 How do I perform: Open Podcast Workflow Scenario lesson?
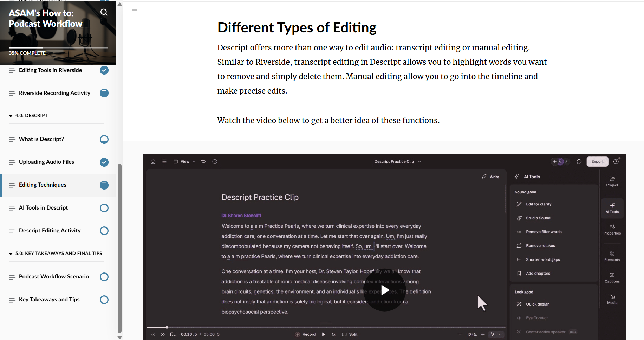click(54, 277)
